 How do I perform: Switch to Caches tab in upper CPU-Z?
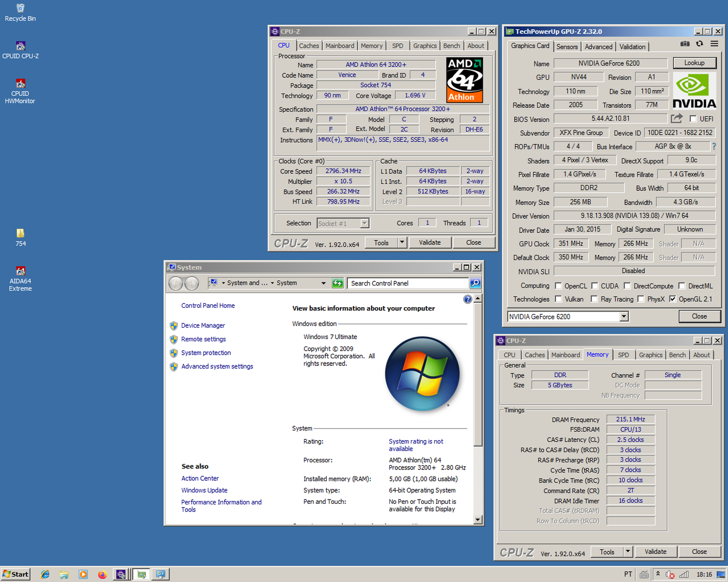pos(309,46)
